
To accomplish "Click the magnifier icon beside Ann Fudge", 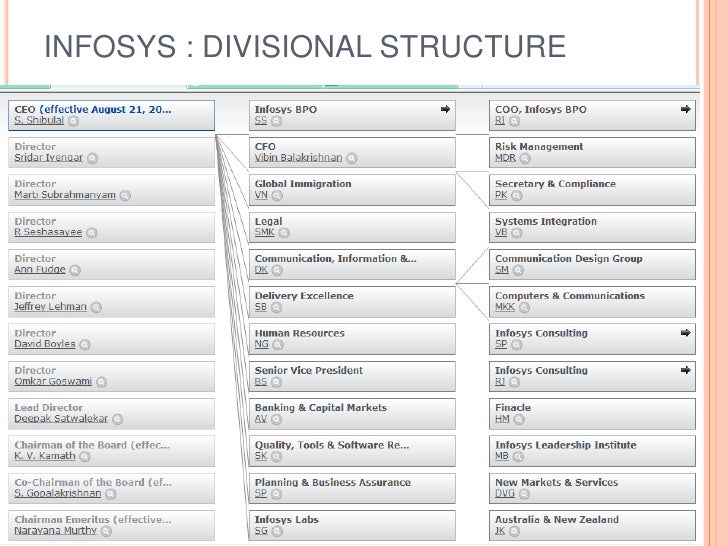I will coord(75,270).
